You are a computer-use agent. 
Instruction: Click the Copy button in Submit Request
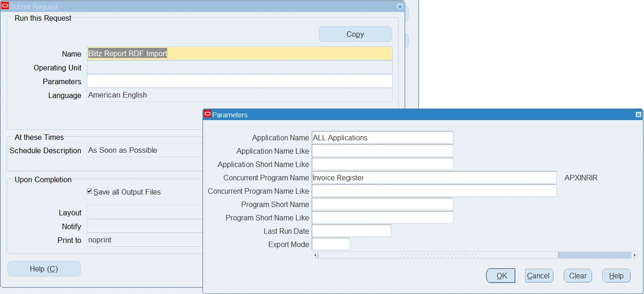356,34
